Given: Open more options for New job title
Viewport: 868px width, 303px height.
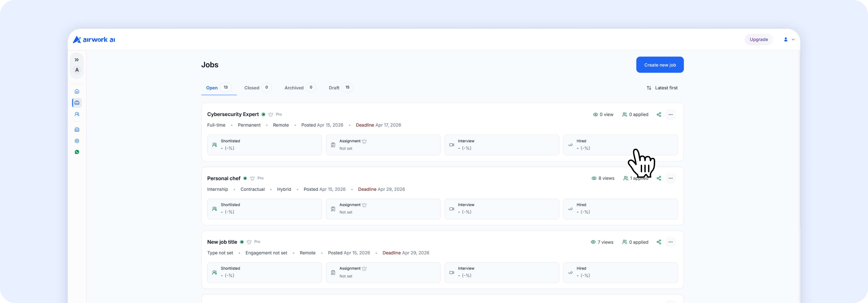Looking at the screenshot, I should (671, 242).
